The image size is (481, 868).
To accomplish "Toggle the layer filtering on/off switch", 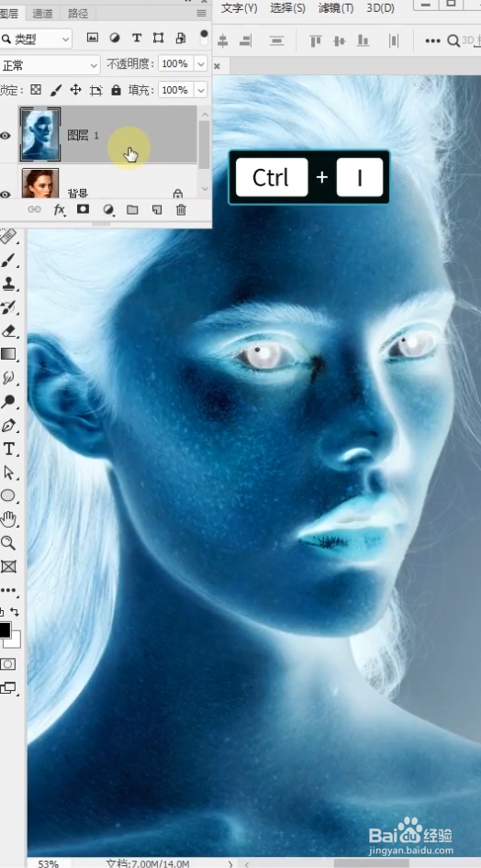I will point(204,37).
